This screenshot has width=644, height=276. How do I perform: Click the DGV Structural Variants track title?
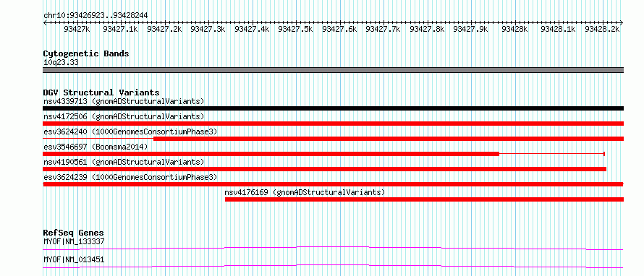coord(101,92)
